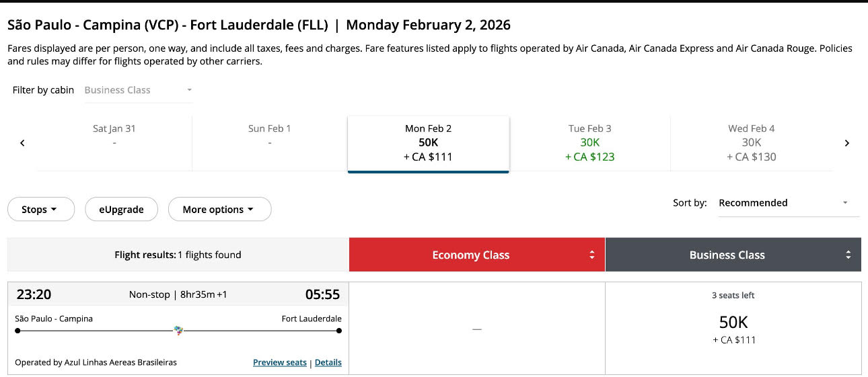Image resolution: width=868 pixels, height=377 pixels.
Task: Choose the 50K Business Class fare
Action: coord(733,329)
